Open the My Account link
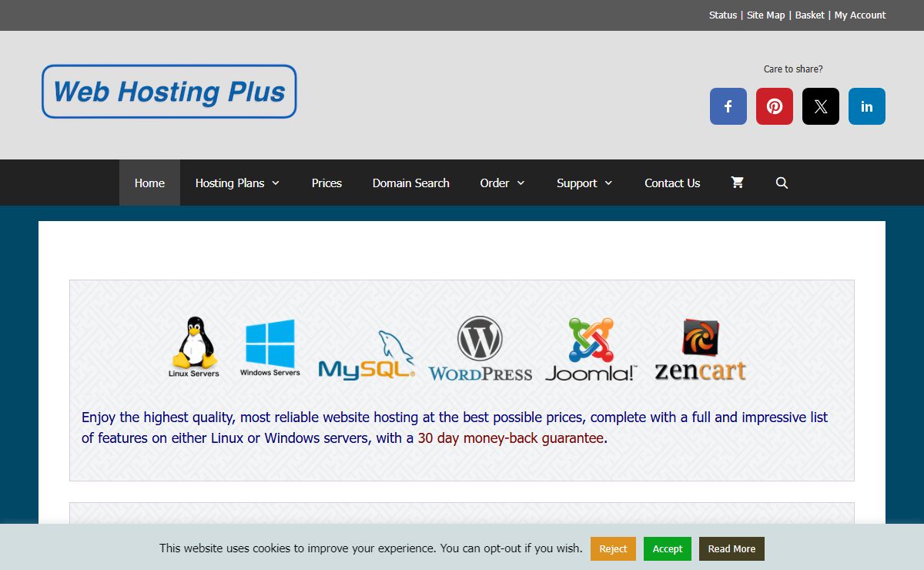This screenshot has width=924, height=570. [x=860, y=15]
